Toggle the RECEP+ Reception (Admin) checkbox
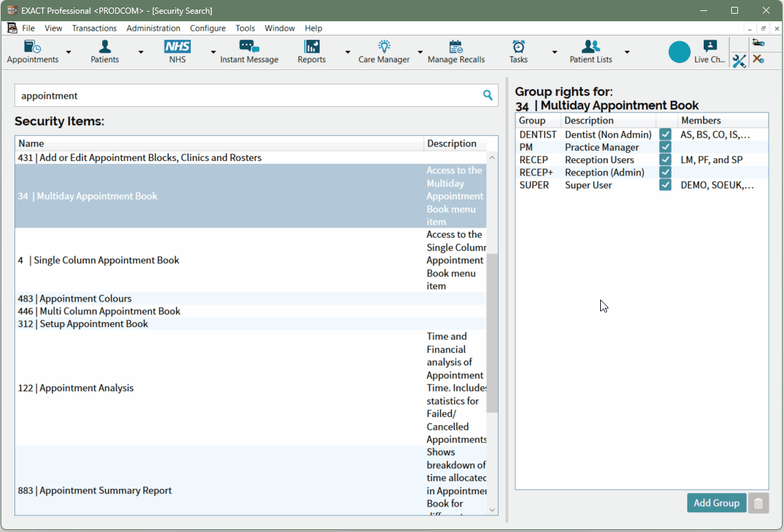The image size is (784, 532). coord(665,172)
